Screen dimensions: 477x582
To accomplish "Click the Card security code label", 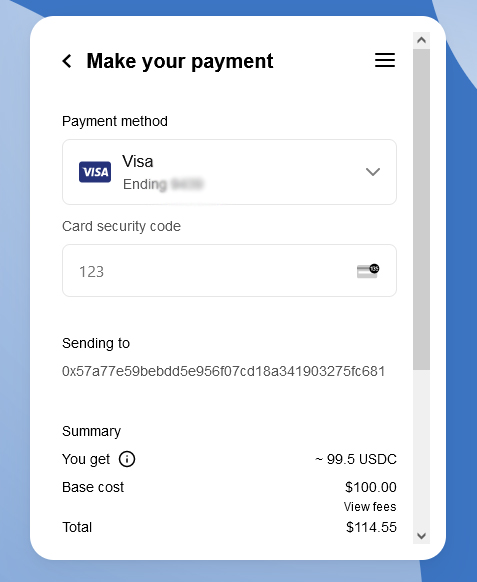I will pyautogui.click(x=121, y=226).
